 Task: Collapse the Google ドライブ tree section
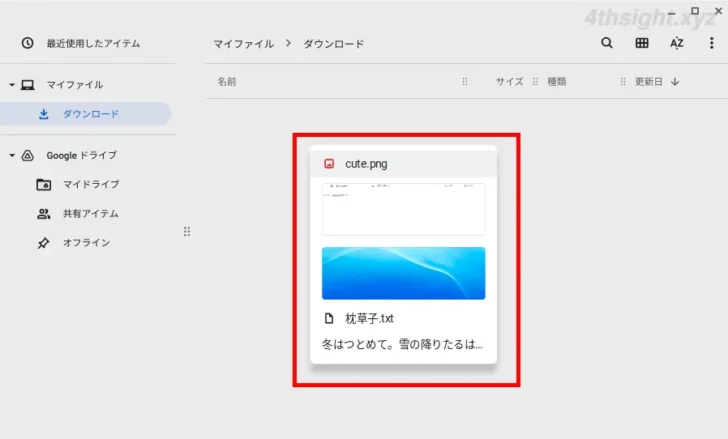pyautogui.click(x=12, y=155)
